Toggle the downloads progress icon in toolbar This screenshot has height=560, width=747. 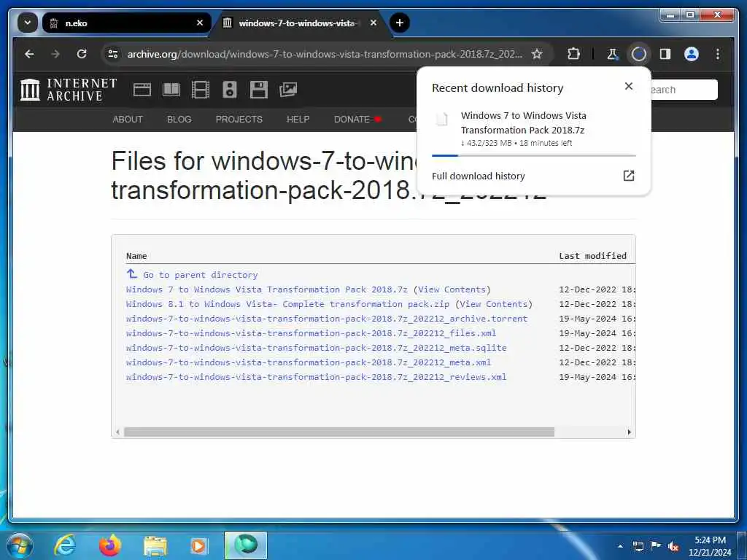(638, 54)
